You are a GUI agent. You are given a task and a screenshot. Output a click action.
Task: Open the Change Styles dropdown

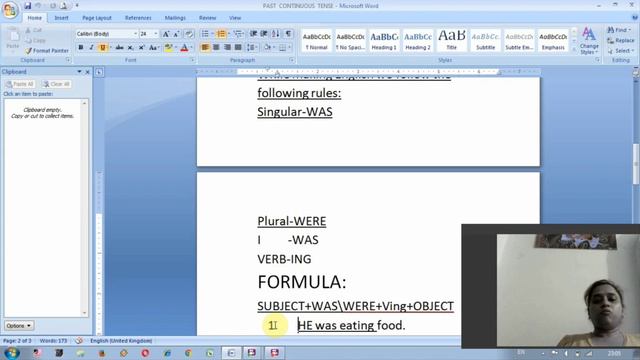[589, 41]
